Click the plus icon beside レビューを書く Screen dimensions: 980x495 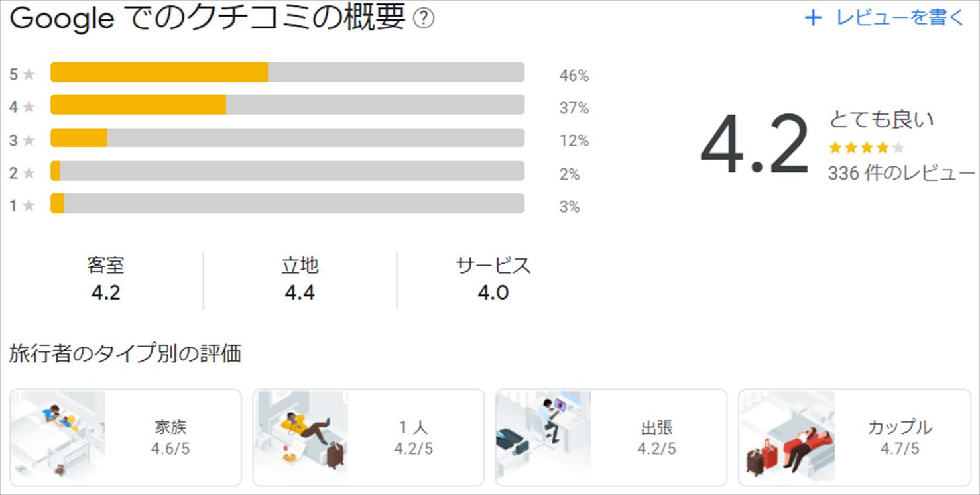[x=812, y=18]
